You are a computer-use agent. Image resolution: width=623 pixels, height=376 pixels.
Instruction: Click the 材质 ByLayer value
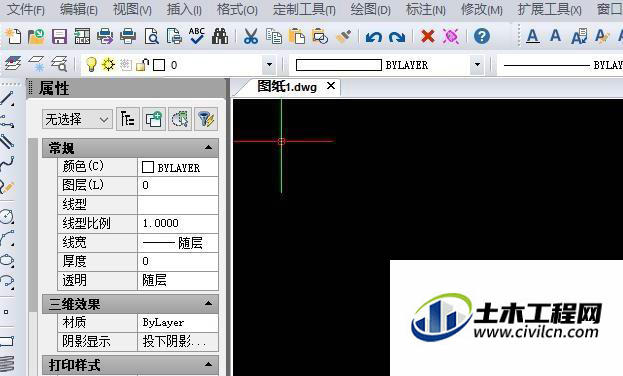178,323
